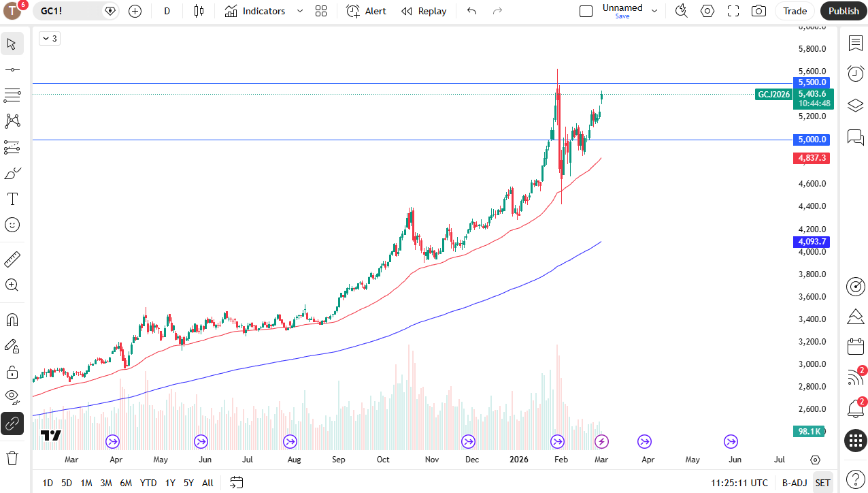Select the ruler measure tool
Image resolution: width=868 pixels, height=493 pixels.
12,259
